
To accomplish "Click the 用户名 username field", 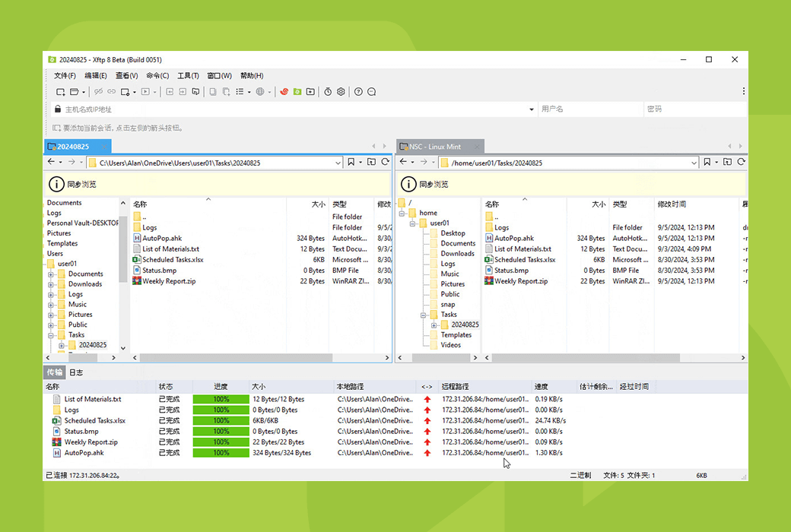I will (x=590, y=109).
